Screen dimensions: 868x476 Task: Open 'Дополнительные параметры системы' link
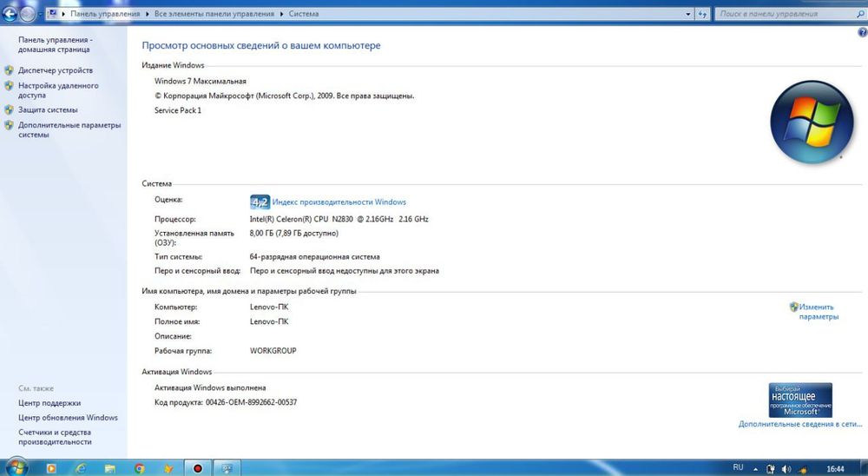[69, 129]
